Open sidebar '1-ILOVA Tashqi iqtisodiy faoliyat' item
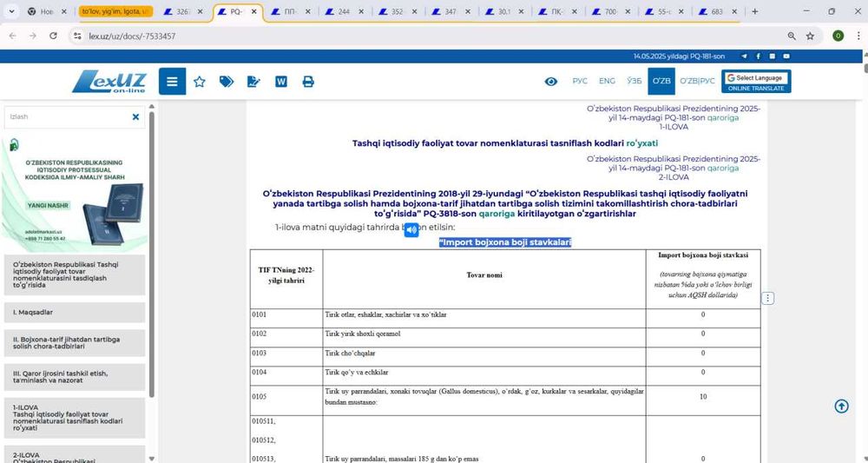The image size is (868, 463). click(75, 418)
